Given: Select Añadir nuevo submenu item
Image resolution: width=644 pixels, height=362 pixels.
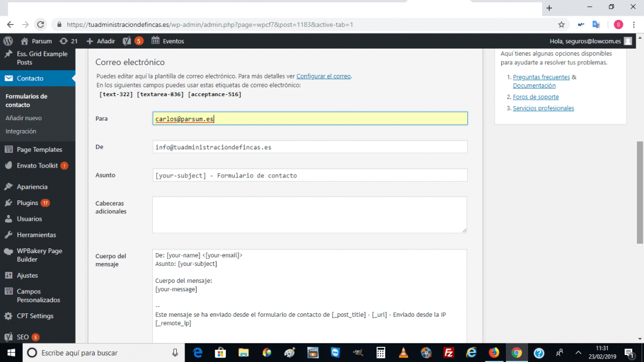Looking at the screenshot, I should pos(23,118).
